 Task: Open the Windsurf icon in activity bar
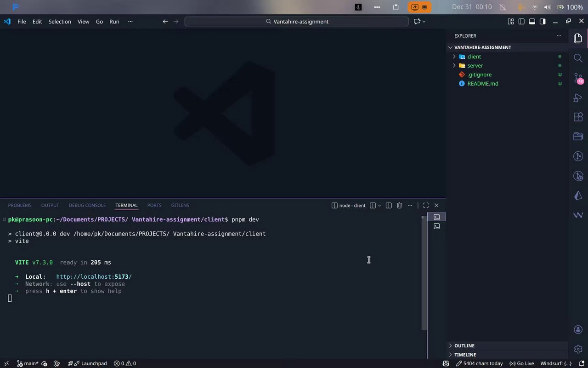coord(578,215)
